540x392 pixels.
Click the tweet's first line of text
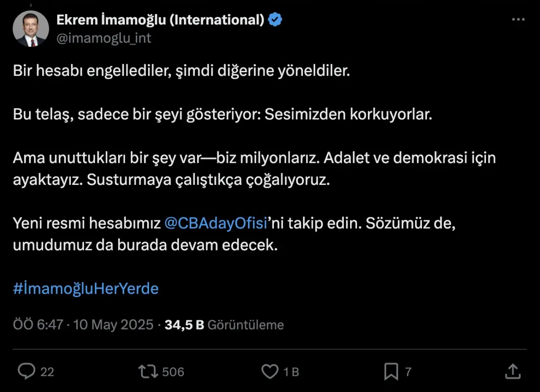[x=181, y=71]
